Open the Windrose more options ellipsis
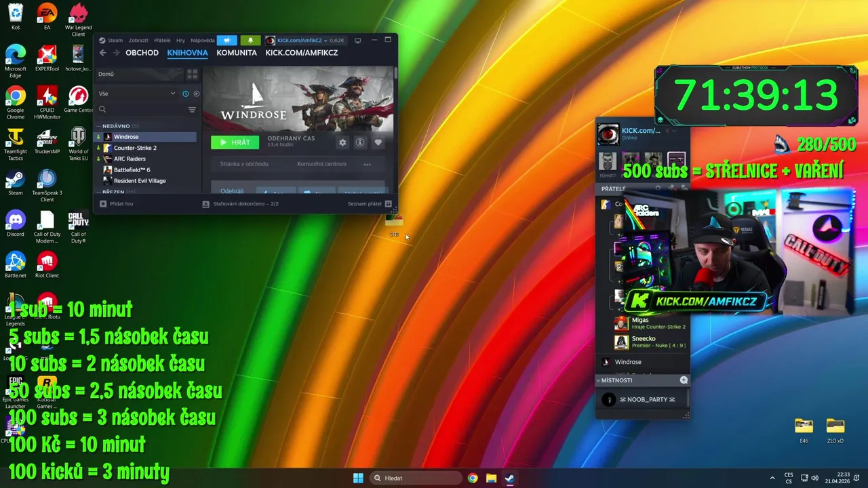The height and width of the screenshot is (488, 868). 367,164
